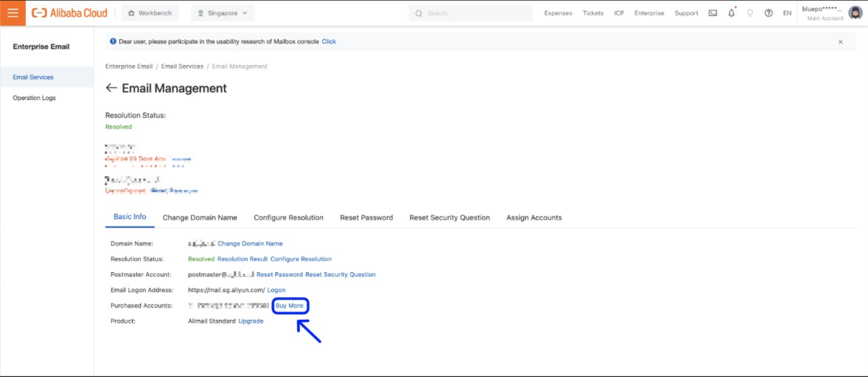Launch the Cloud Shell terminal icon
The image size is (868, 377).
click(713, 13)
